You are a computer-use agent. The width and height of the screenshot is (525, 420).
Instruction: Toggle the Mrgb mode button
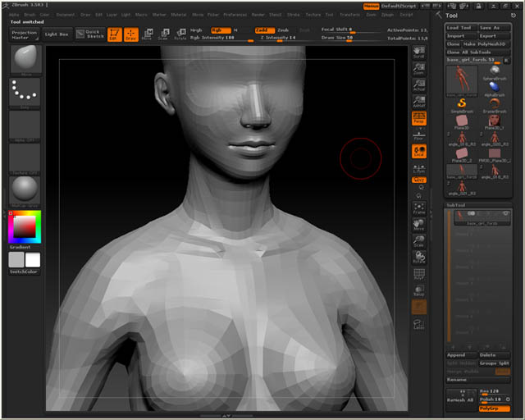tap(196, 30)
